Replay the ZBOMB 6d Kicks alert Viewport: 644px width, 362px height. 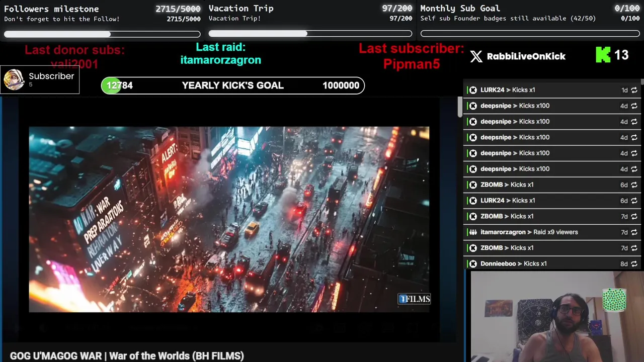[x=634, y=185]
